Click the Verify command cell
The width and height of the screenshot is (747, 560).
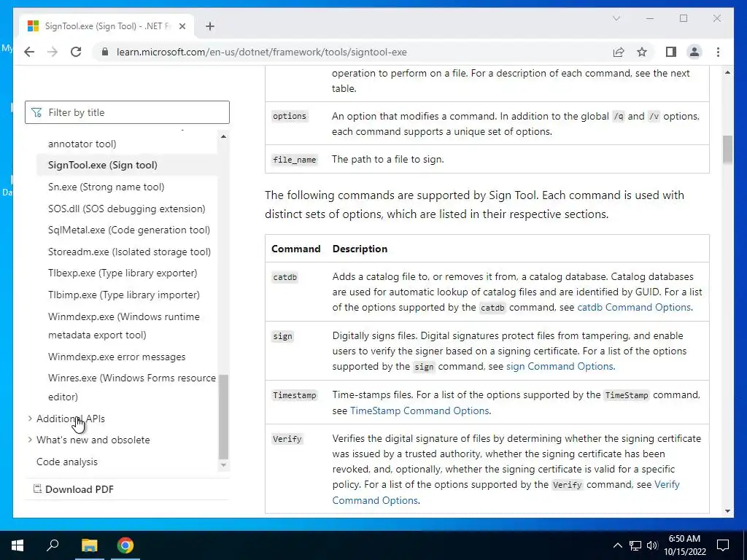[287, 439]
